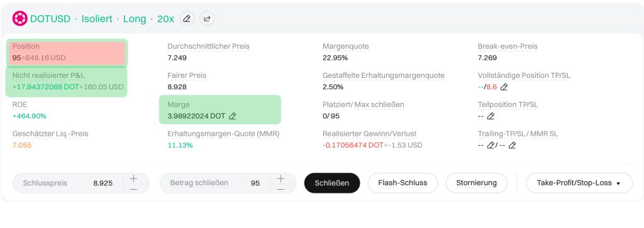Edit MMR SL second pencil icon

512,145
